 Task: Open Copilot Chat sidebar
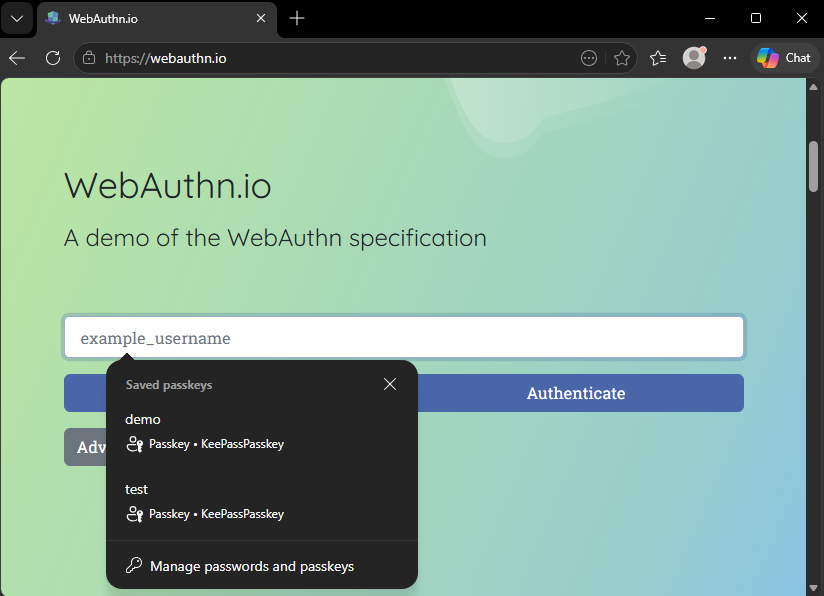click(784, 58)
